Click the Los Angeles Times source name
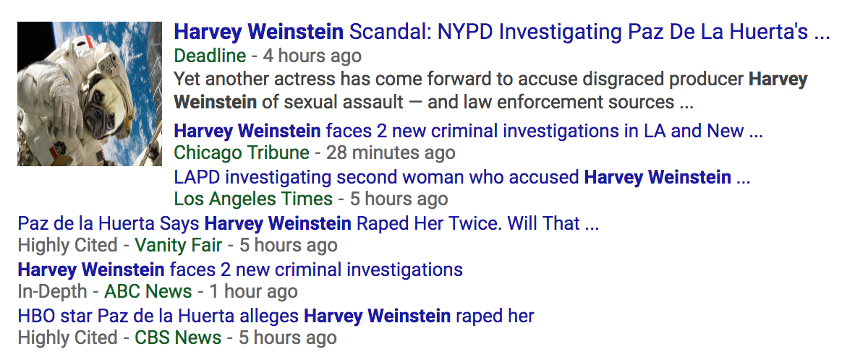The image size is (868, 357). 253,198
